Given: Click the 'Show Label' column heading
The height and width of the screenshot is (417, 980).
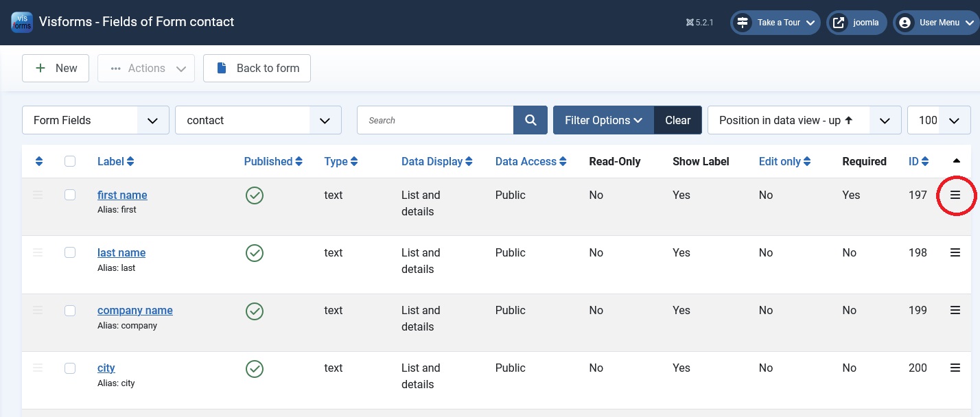Looking at the screenshot, I should (x=701, y=161).
